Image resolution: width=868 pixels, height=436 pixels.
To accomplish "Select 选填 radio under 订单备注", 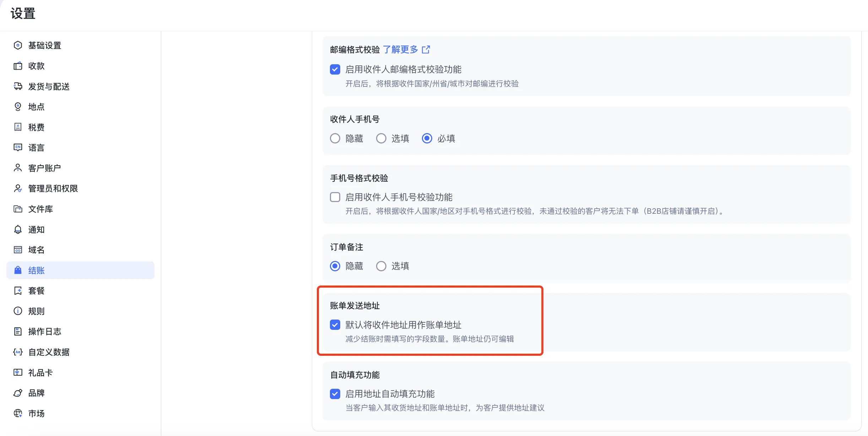I will click(x=381, y=266).
